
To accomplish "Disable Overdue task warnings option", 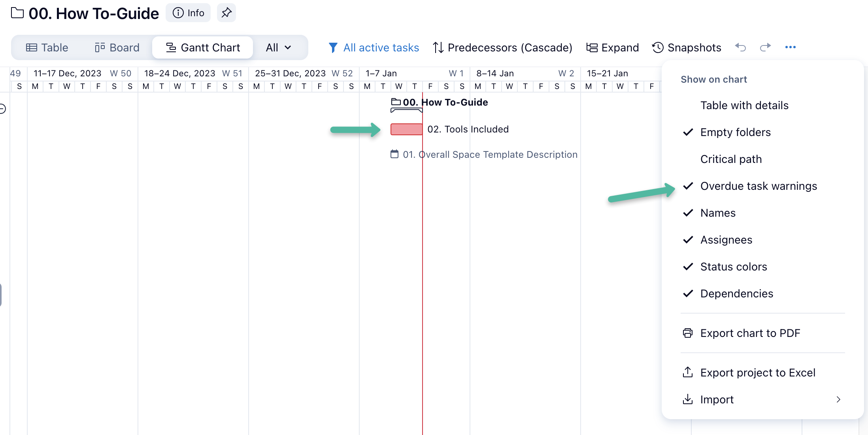I will pyautogui.click(x=758, y=186).
